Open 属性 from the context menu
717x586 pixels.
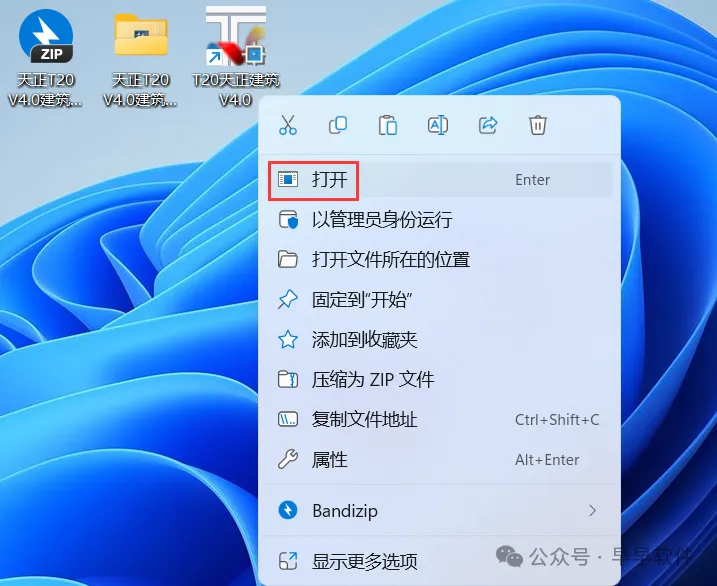(439, 460)
